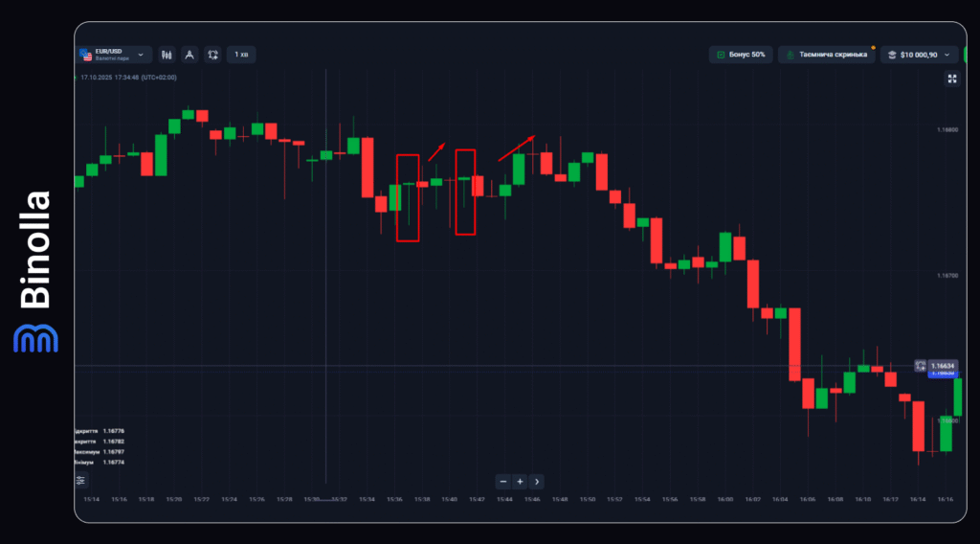Click the chart refresh icon in top toolbar
The width and height of the screenshot is (980, 544).
tap(212, 55)
